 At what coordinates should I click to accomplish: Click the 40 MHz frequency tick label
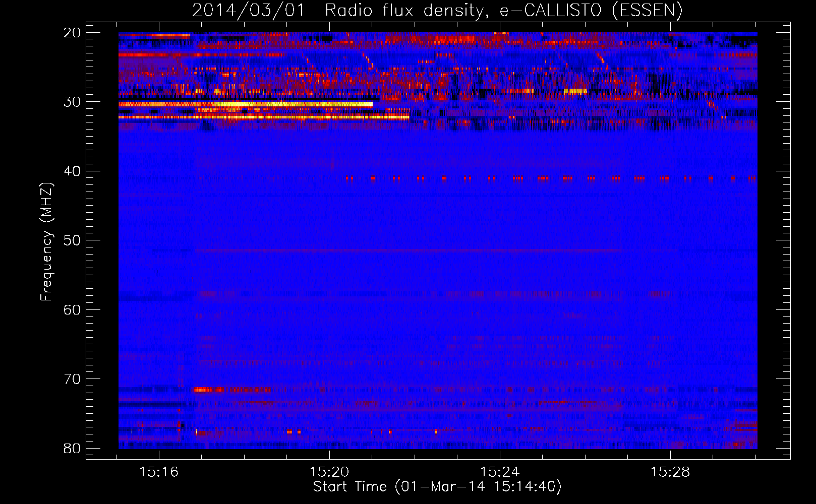[72, 171]
